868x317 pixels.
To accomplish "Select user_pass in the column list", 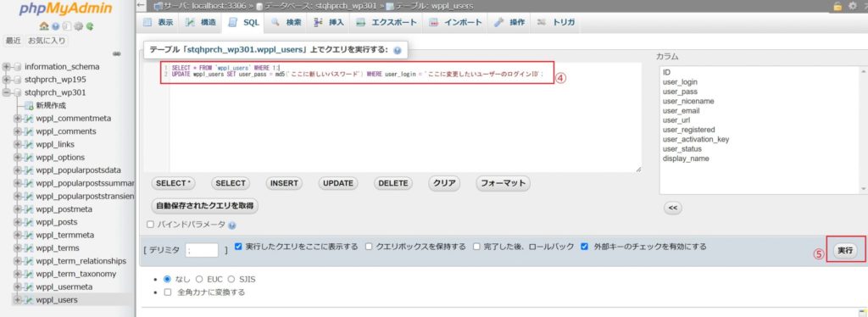I will tap(680, 92).
